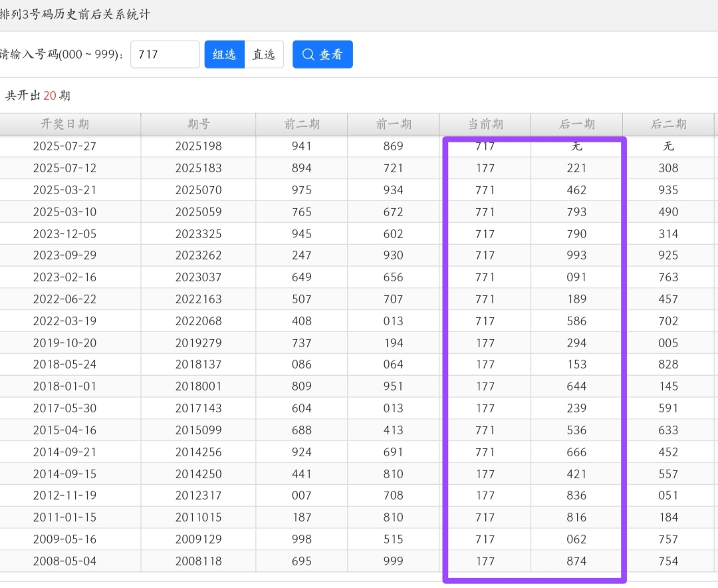The width and height of the screenshot is (718, 588).
Task: Click the 后二期 value 005
Action: pos(668,343)
